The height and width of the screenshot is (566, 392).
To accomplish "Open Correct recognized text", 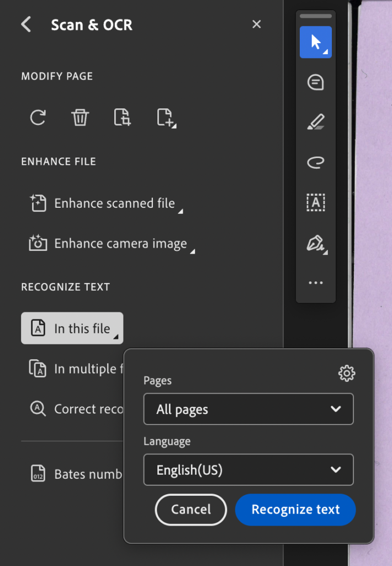I will (76, 409).
